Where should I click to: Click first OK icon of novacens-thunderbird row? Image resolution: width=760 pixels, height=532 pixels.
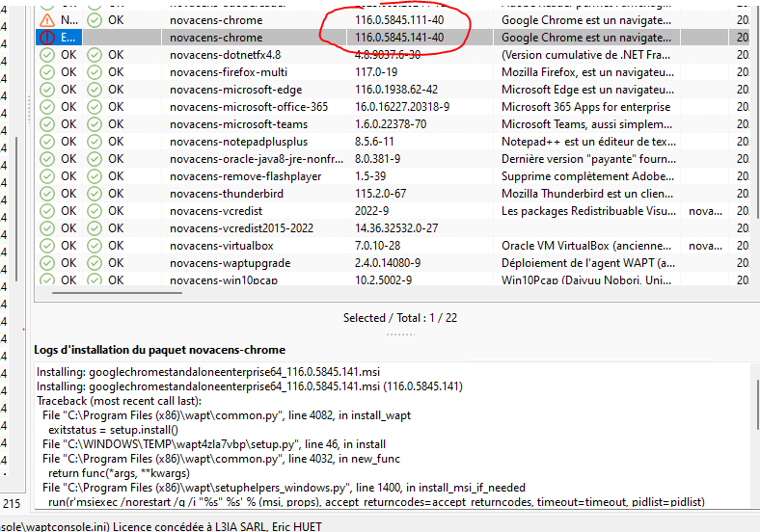pyautogui.click(x=47, y=194)
